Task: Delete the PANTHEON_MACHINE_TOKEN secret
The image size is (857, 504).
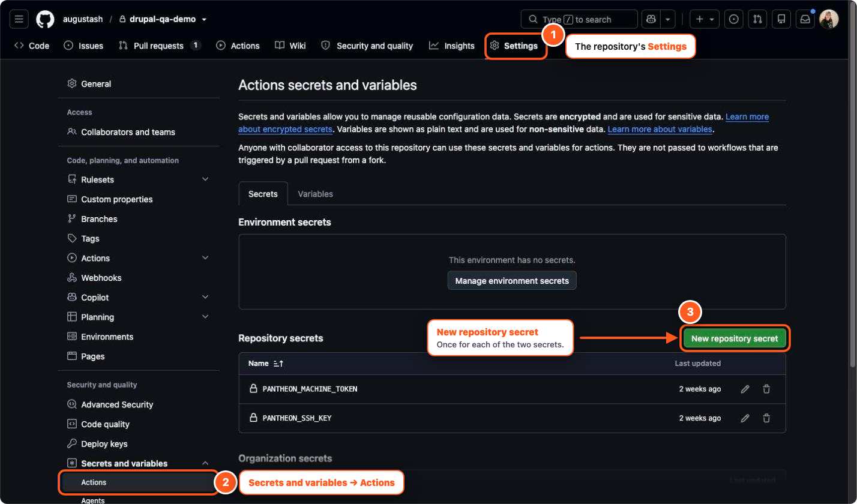Action: (766, 389)
